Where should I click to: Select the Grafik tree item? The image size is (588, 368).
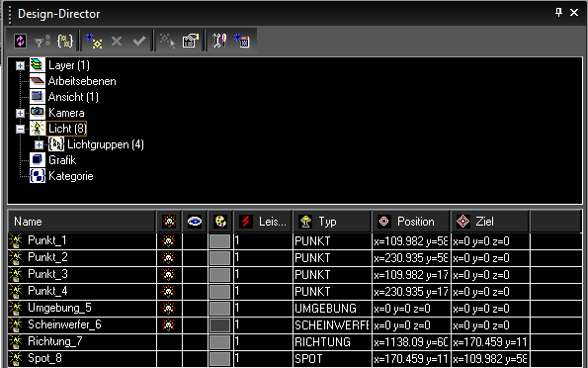coord(62,160)
